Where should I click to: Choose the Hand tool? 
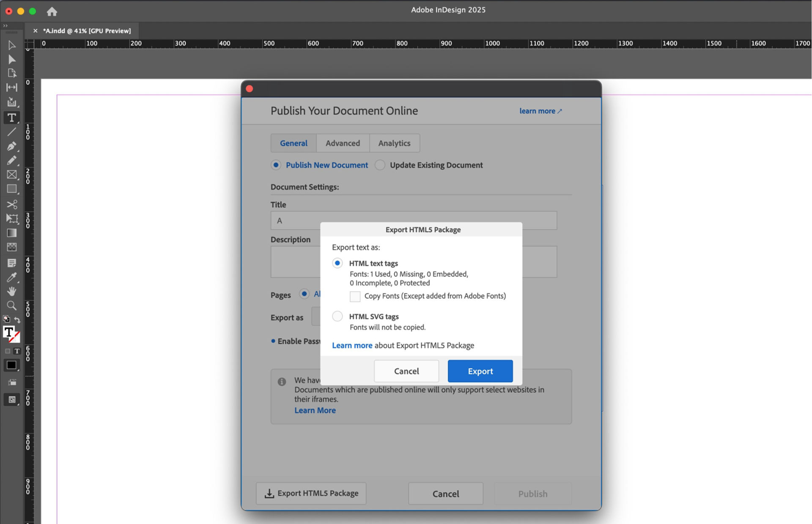pos(11,291)
